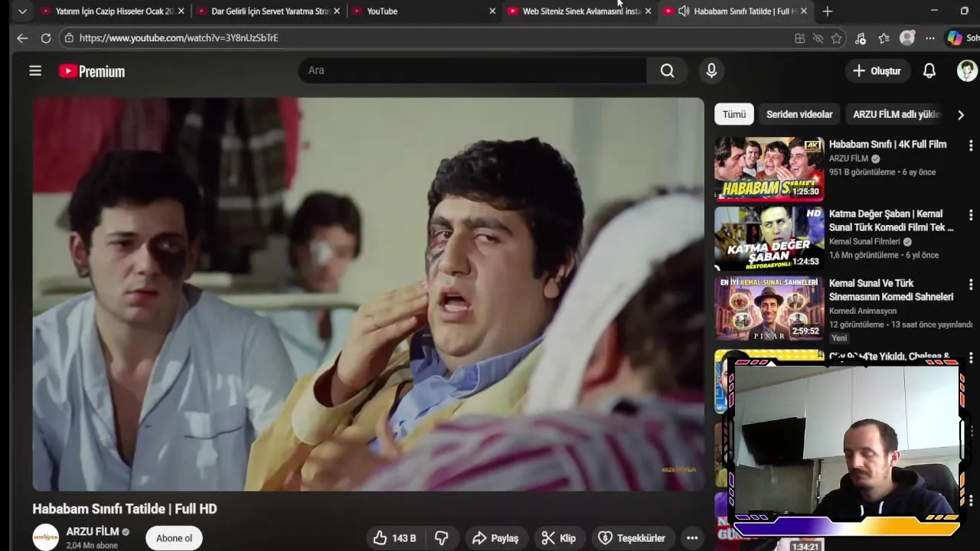Subscribe with the Abone ol button
980x551 pixels.
click(x=174, y=538)
